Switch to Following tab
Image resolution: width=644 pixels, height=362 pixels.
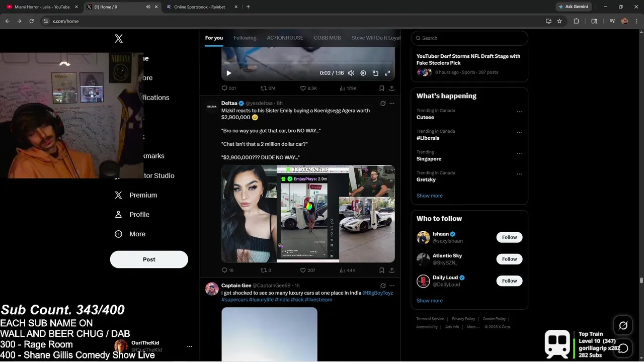245,38
